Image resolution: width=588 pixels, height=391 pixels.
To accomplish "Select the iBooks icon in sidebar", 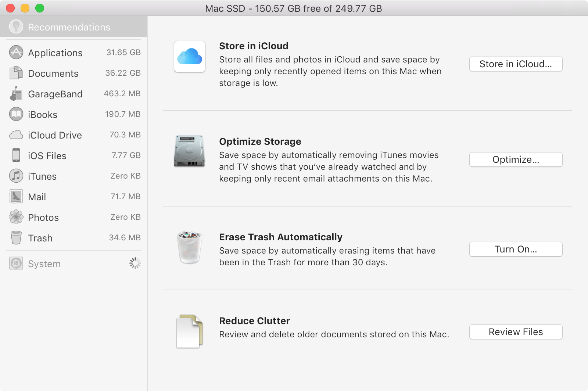I will [x=15, y=114].
